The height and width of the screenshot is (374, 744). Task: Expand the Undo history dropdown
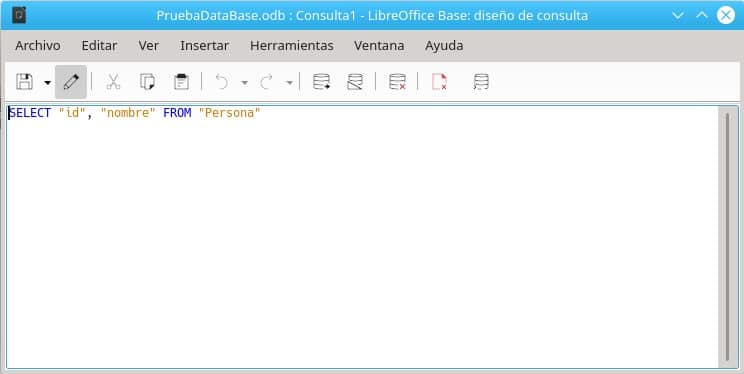click(x=244, y=83)
